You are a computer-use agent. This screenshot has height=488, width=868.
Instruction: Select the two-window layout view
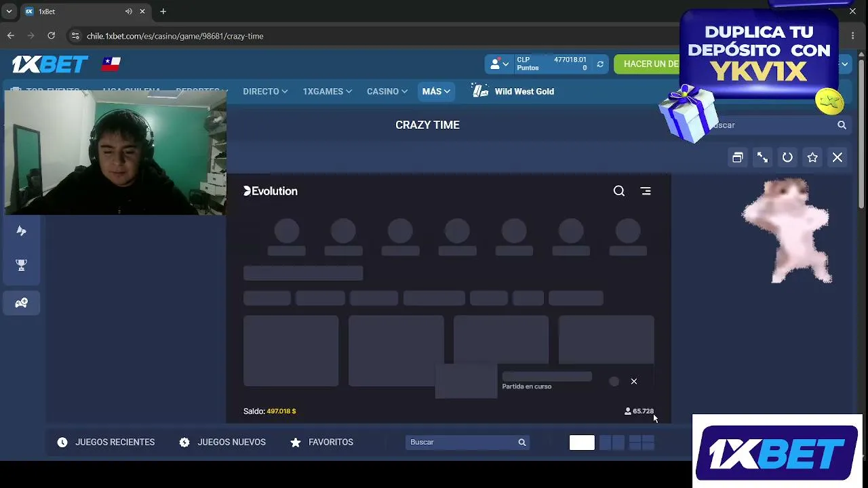pyautogui.click(x=612, y=443)
